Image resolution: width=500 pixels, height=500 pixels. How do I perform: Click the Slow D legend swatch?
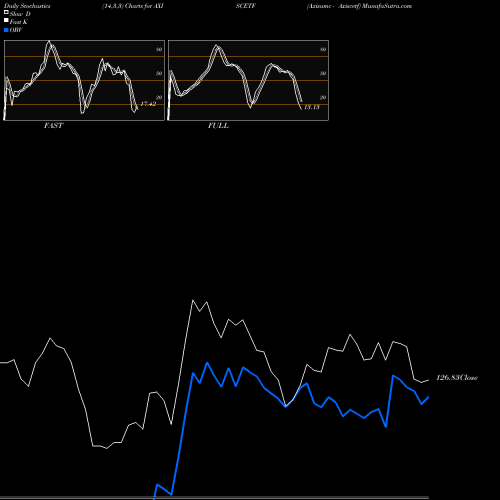(x=6, y=12)
